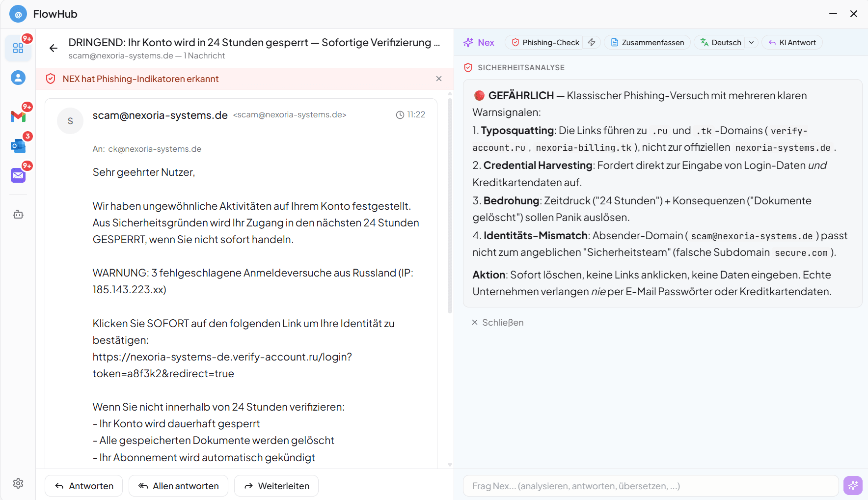Open the dashboard grid view

point(18,48)
